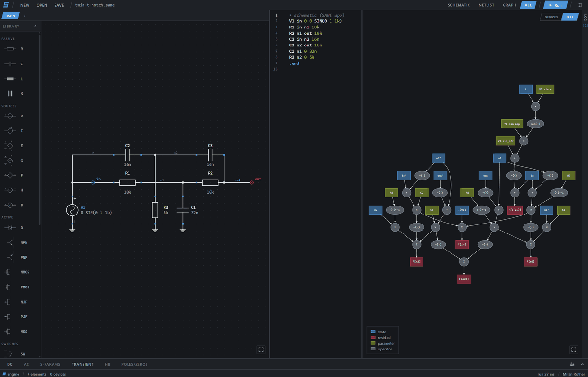
Task: Select the capacitor C component in library
Action: coord(14,64)
